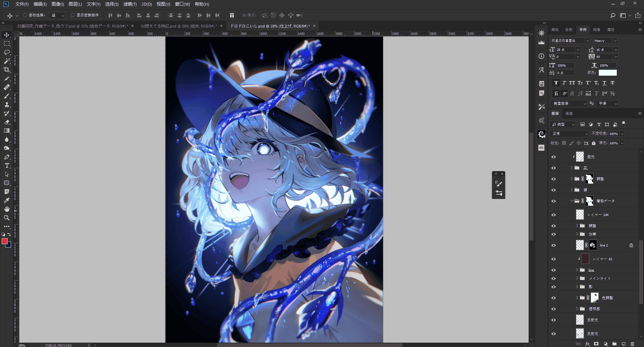This screenshot has width=644, height=347.
Task: Select the Horizontal Type tool
Action: point(7,165)
